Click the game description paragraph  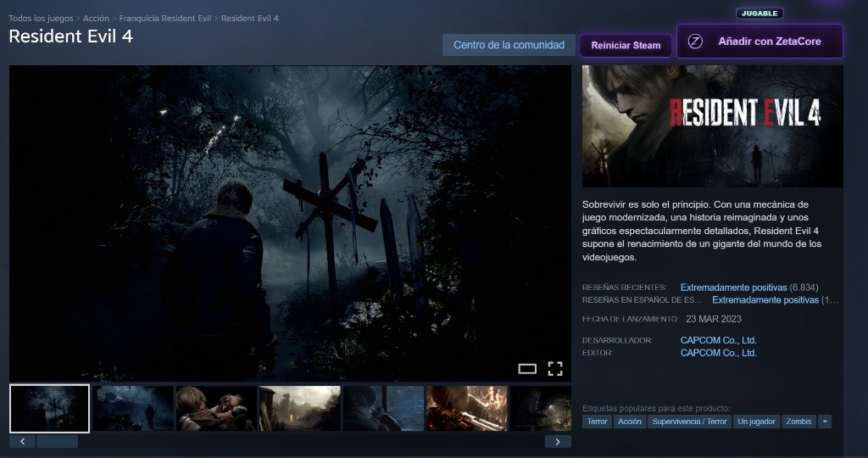[x=702, y=231]
